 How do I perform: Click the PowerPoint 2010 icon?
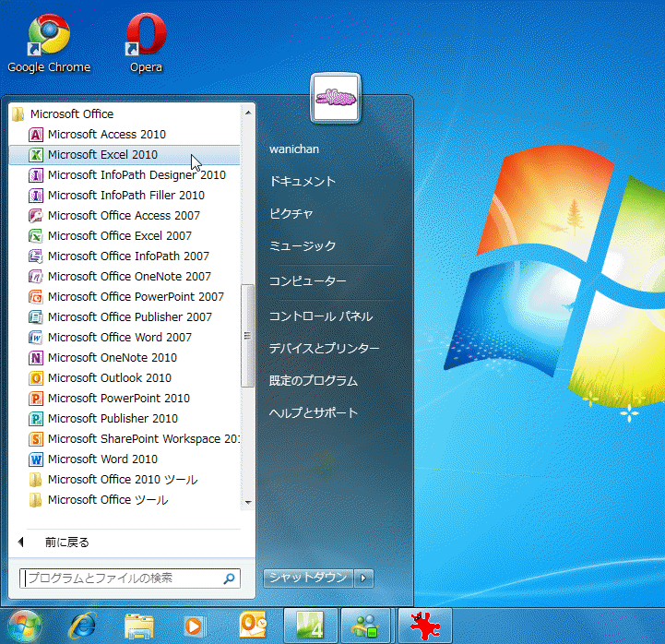click(36, 399)
